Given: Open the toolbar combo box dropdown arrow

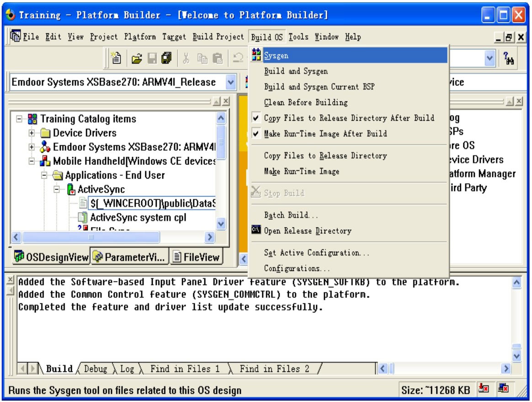Looking at the screenshot, I should [489, 58].
